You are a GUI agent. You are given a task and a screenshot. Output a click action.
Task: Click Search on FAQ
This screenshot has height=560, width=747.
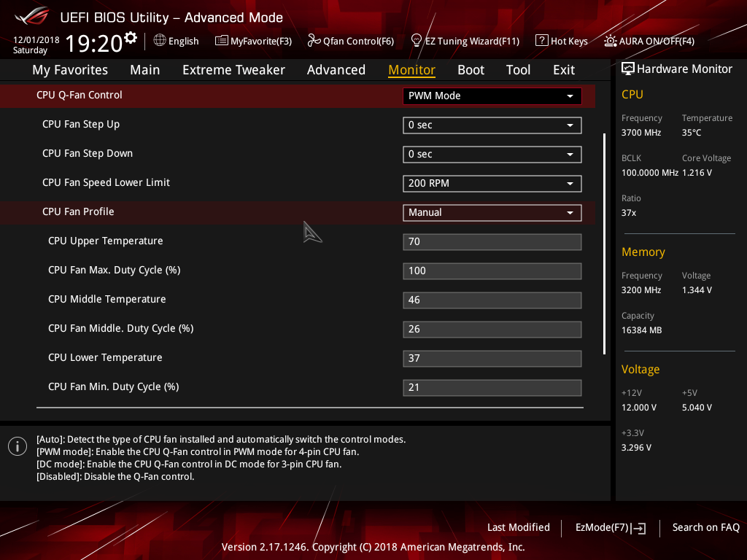coord(705,528)
